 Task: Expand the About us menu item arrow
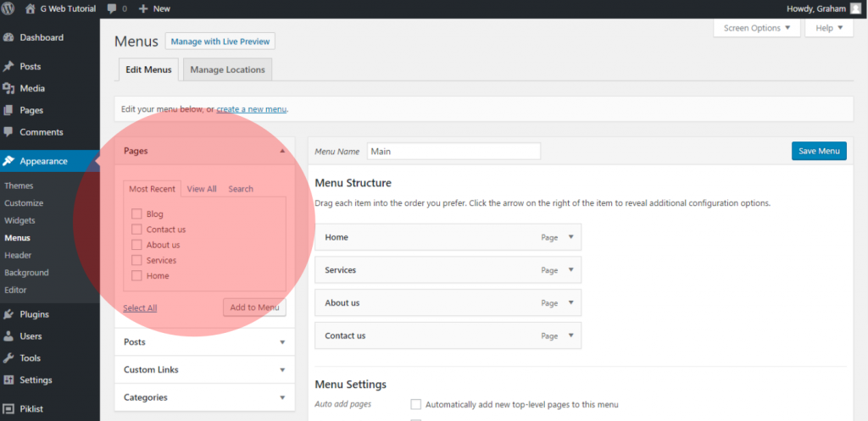click(571, 302)
